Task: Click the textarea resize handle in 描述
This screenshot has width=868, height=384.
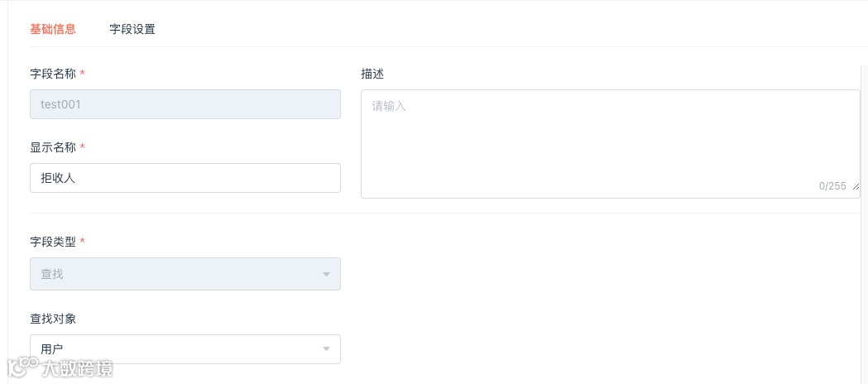Action: [856, 189]
